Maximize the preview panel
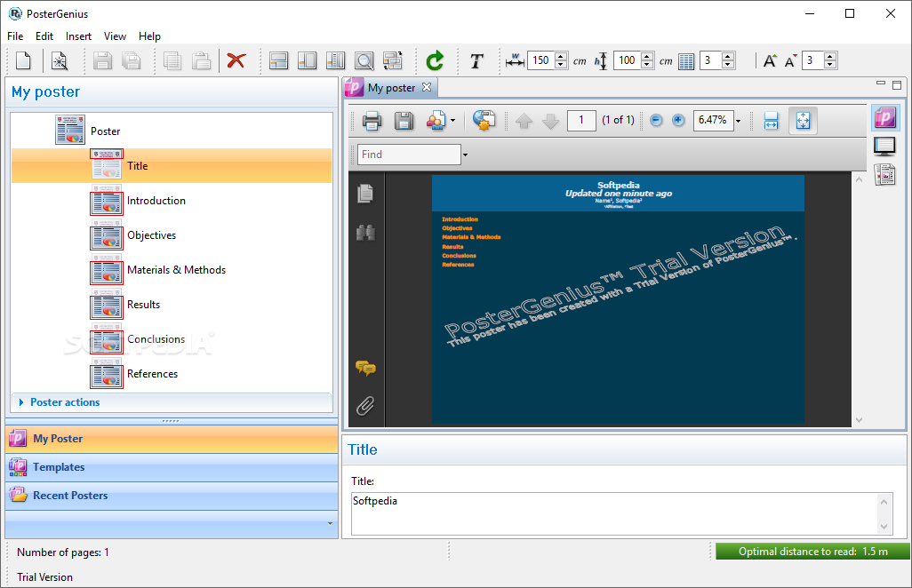Screen dimensions: 912x588 point(897,85)
